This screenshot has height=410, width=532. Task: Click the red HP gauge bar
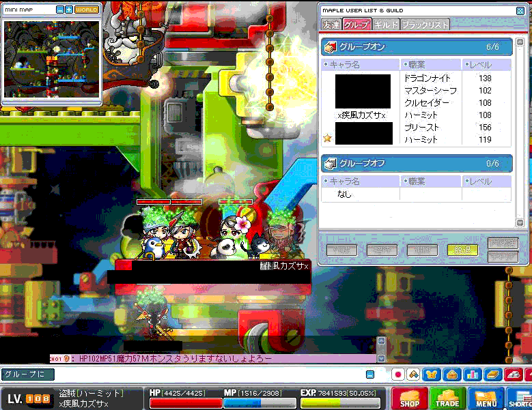point(186,403)
